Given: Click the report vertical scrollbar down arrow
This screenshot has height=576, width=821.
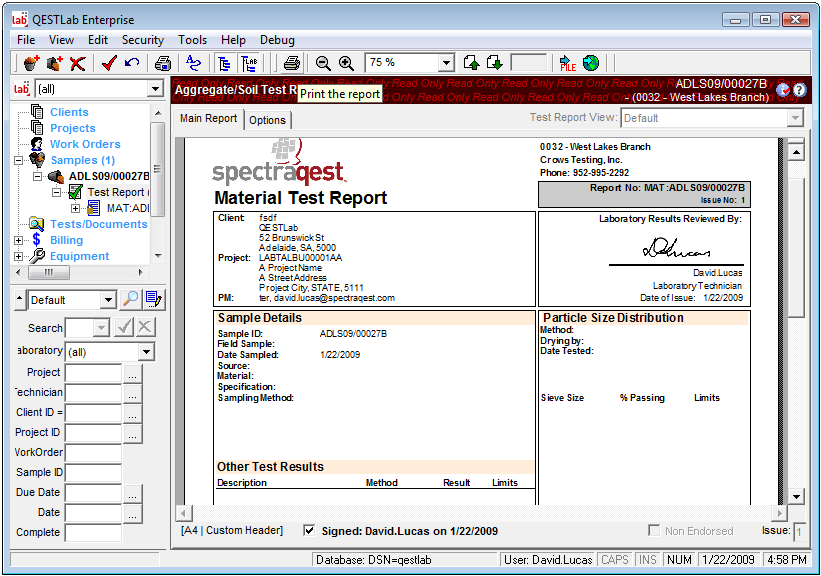Looking at the screenshot, I should point(796,497).
